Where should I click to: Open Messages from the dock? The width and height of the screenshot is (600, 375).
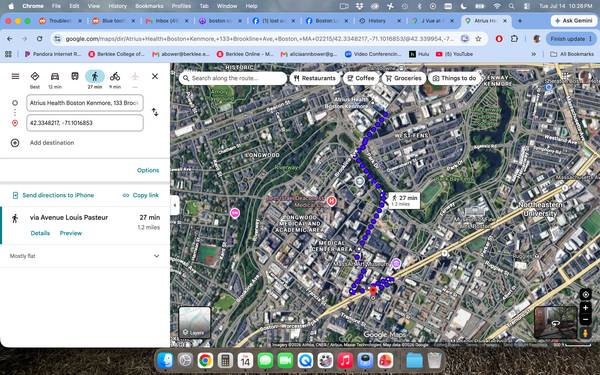click(265, 360)
